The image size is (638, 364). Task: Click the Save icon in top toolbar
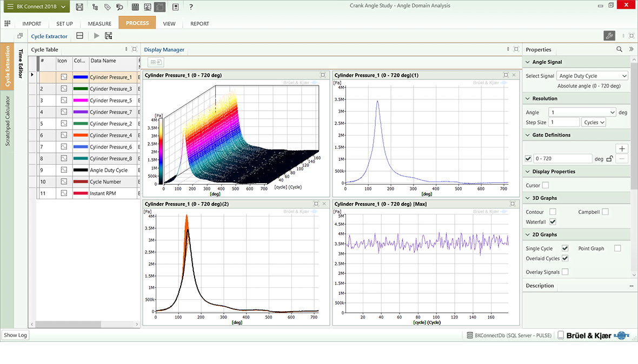[x=80, y=7]
